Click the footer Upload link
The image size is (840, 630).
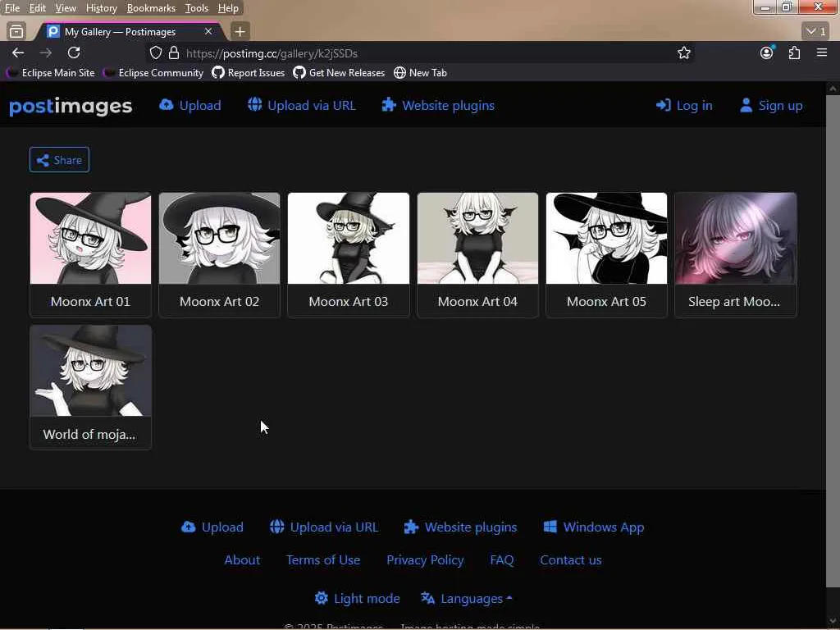point(212,527)
